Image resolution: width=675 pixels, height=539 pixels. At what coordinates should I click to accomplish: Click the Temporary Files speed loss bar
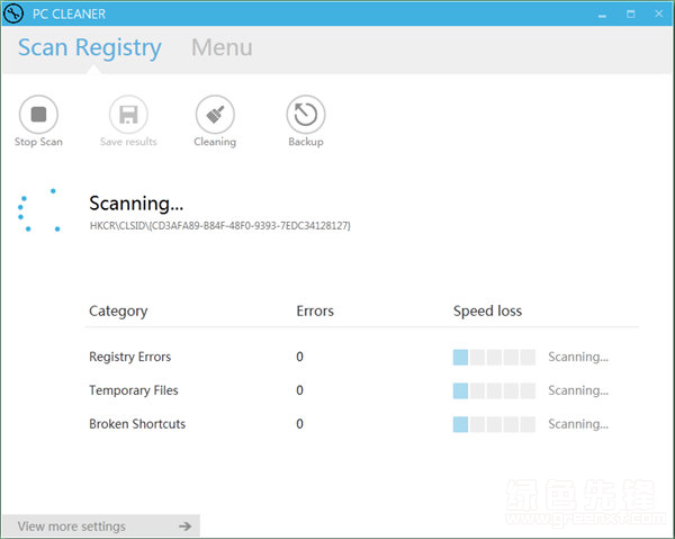(494, 390)
